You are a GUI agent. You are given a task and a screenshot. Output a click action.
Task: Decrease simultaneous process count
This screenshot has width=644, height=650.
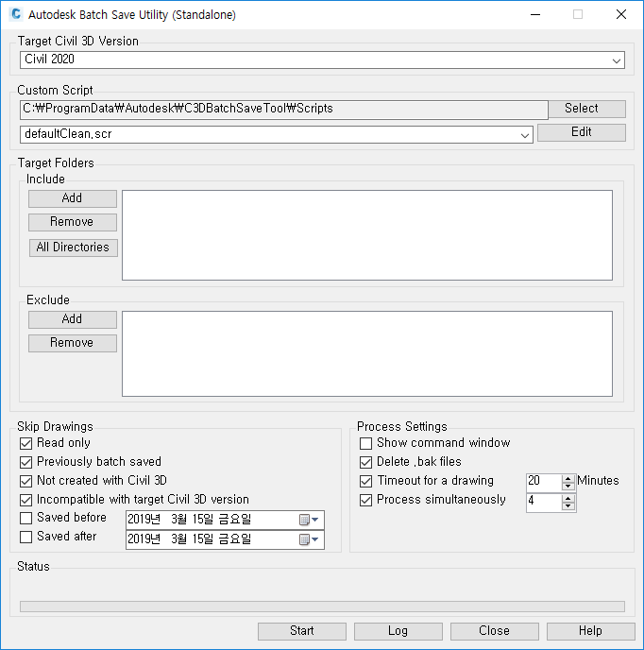pos(568,505)
